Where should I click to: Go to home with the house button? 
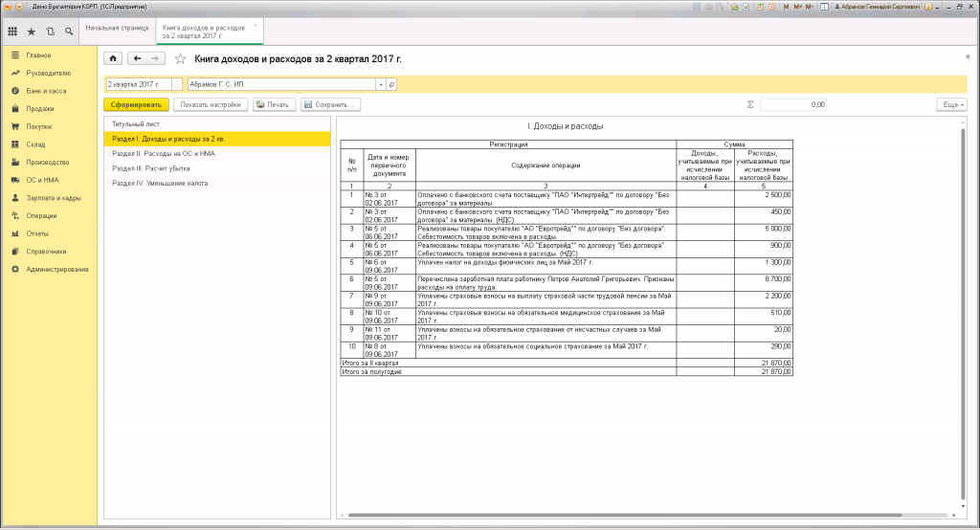coord(113,58)
